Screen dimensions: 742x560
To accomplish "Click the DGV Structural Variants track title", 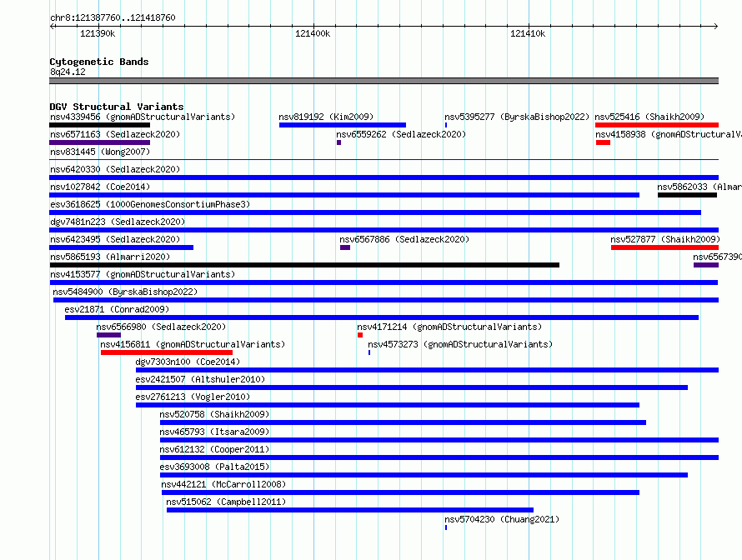I will tap(117, 107).
